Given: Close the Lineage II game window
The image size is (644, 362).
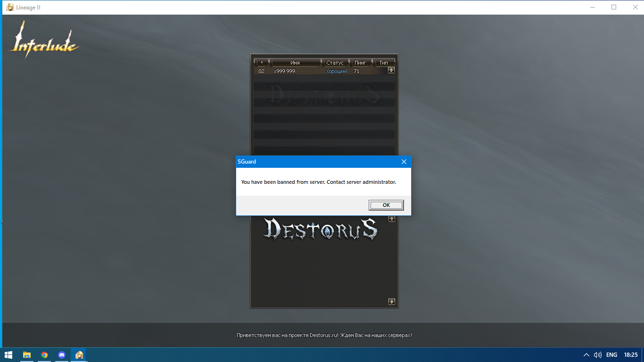Looking at the screenshot, I should point(635,7).
